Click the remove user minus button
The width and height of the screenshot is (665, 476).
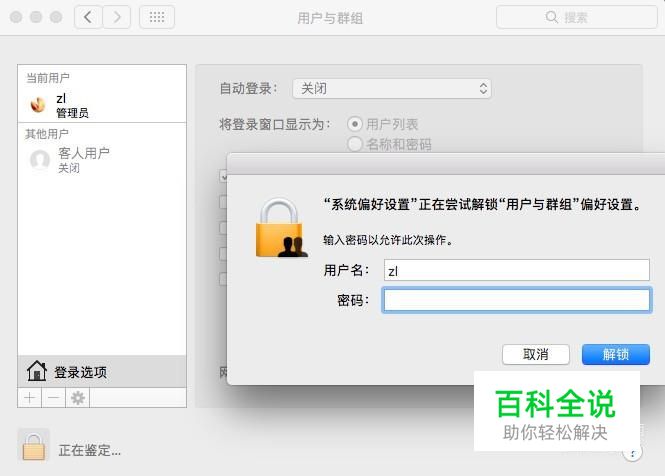point(53,398)
